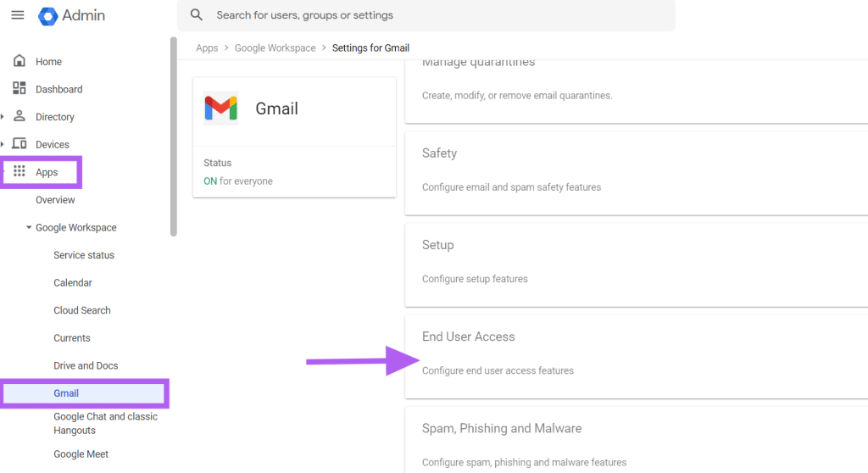
Task: Click the Apps grid icon
Action: pyautogui.click(x=19, y=171)
